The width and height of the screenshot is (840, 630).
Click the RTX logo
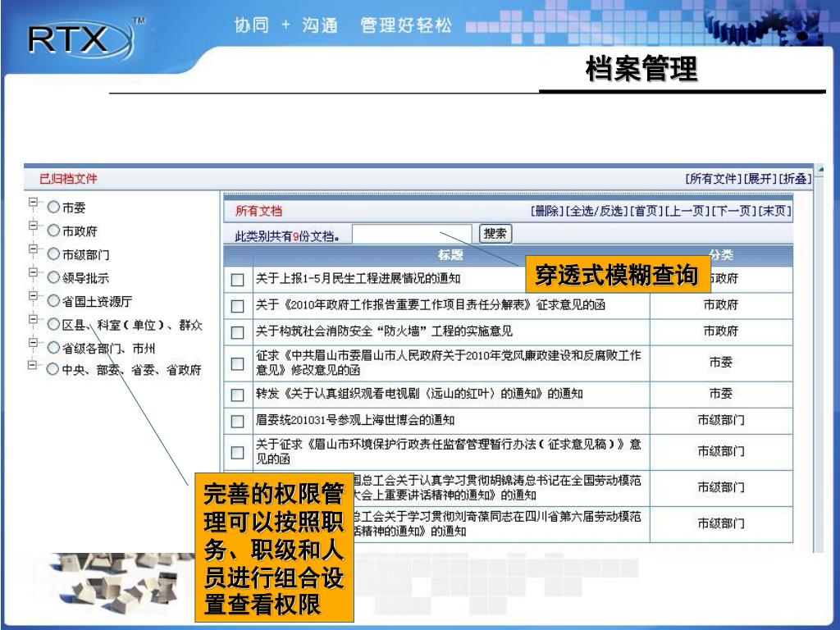point(80,39)
